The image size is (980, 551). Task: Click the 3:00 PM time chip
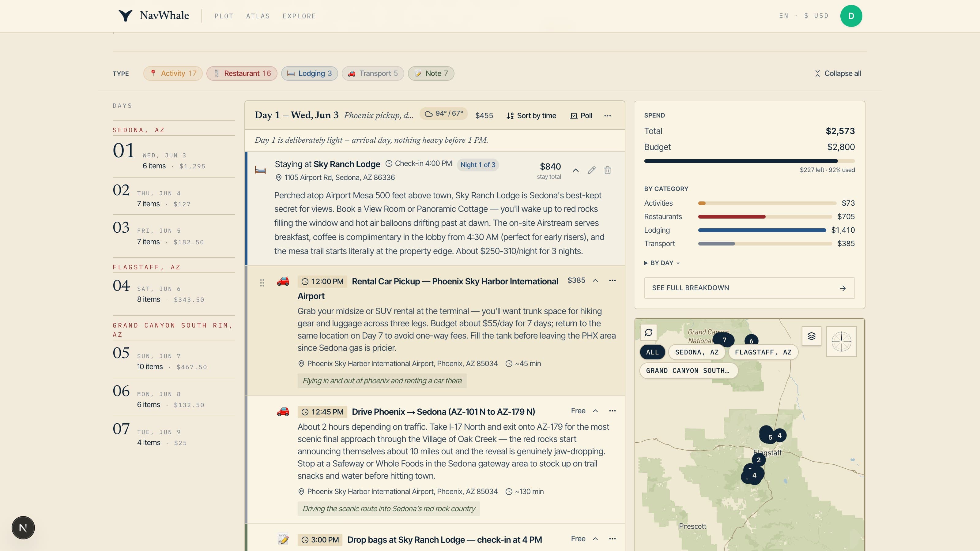coord(320,540)
